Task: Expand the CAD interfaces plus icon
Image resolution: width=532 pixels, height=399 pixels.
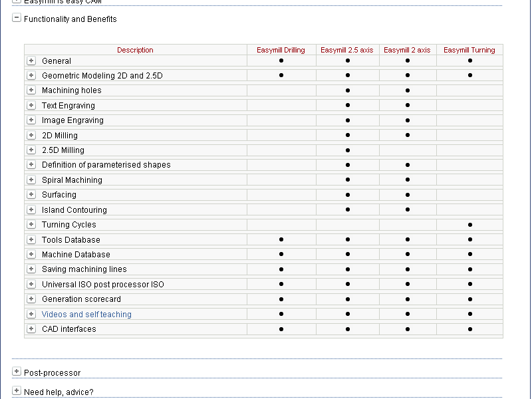Action: 31,329
